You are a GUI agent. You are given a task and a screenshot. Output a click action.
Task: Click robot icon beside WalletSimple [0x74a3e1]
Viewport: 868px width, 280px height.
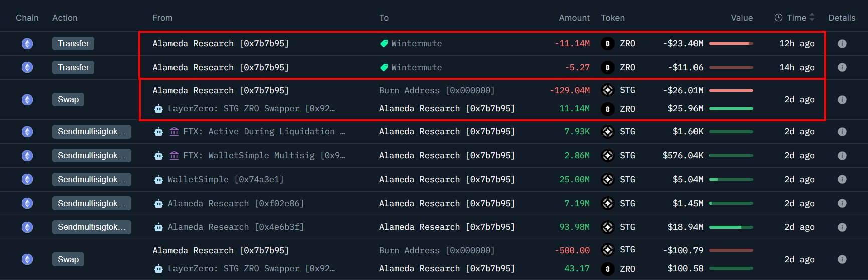click(x=158, y=180)
